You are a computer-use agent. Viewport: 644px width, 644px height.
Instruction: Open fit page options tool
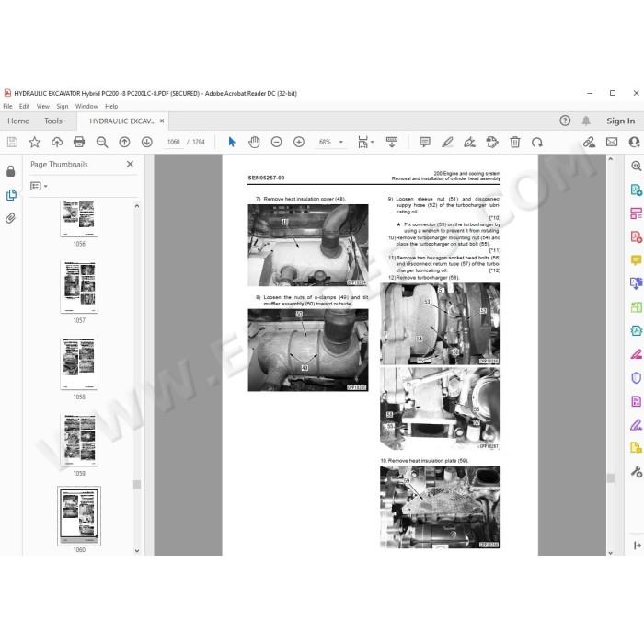[365, 142]
